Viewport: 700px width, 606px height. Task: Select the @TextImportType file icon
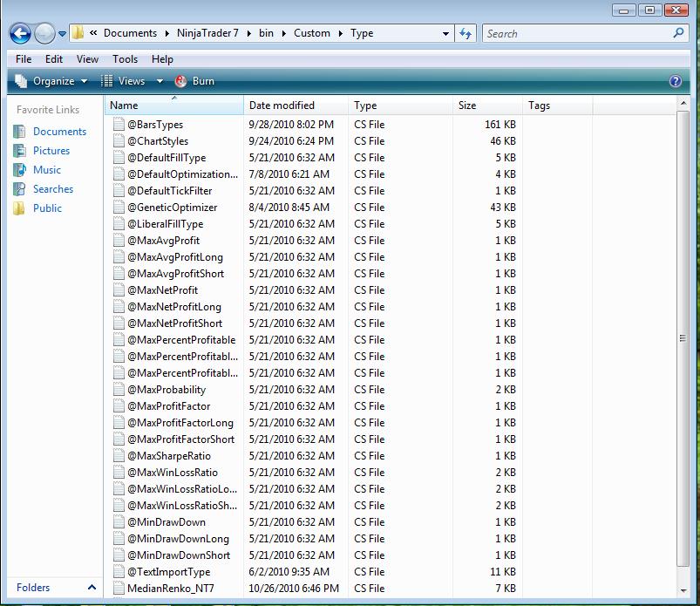click(119, 572)
